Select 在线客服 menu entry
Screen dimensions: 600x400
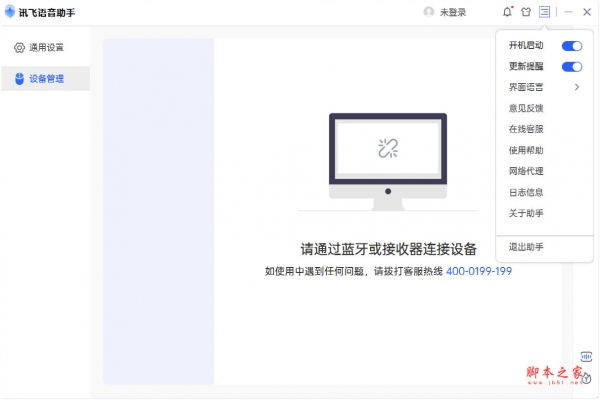[526, 129]
